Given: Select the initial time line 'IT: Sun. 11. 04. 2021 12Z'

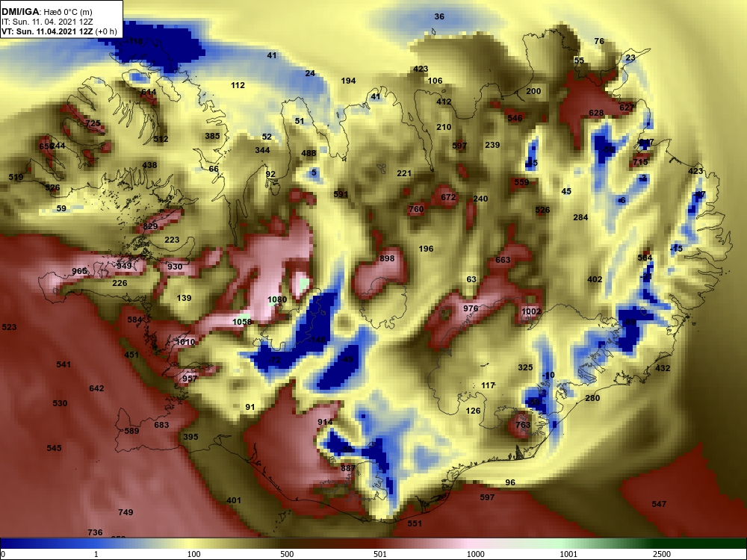Looking at the screenshot, I should point(46,22).
